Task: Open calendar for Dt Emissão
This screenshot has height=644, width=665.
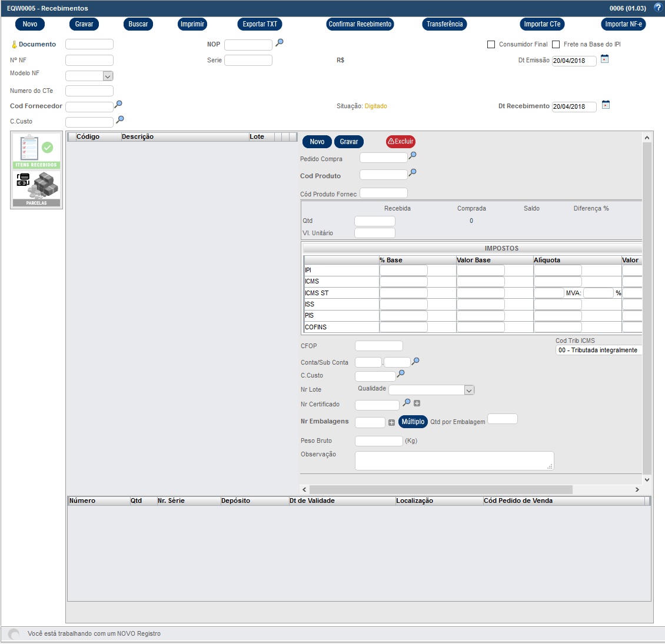Action: point(604,59)
